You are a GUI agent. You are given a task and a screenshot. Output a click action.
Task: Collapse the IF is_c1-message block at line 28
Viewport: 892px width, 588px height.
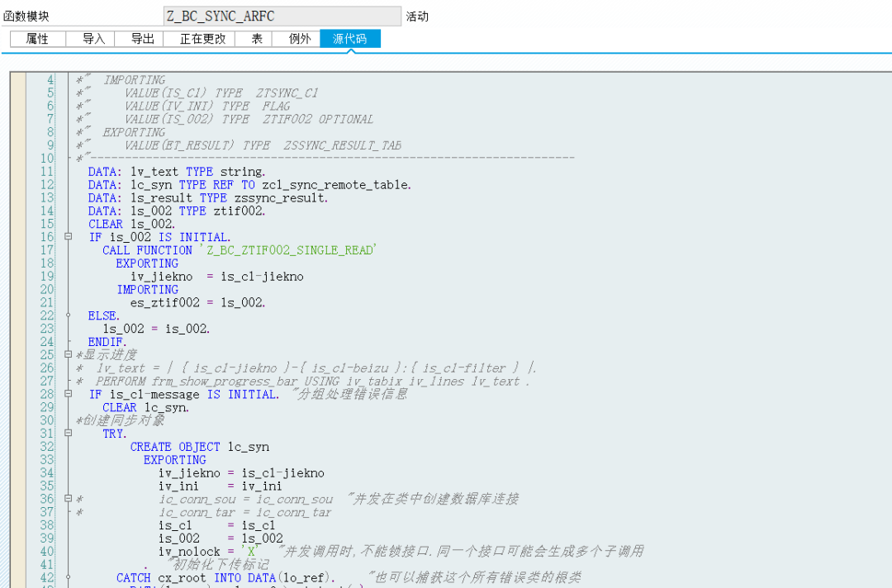pyautogui.click(x=69, y=394)
